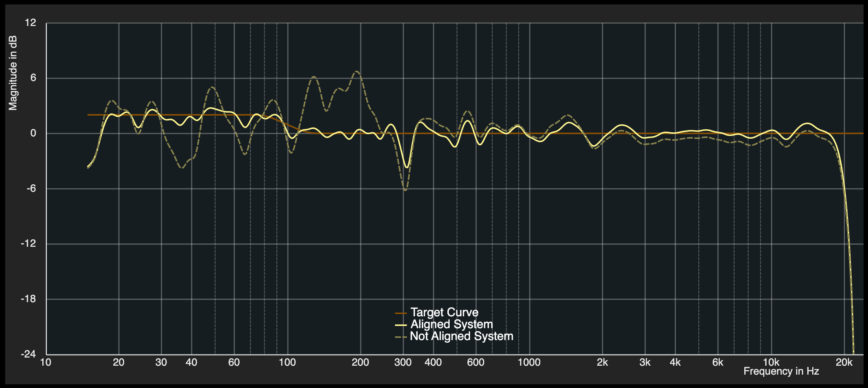The height and width of the screenshot is (388, 868).
Task: Toggle the Aligned System legend entry
Action: coord(451,324)
